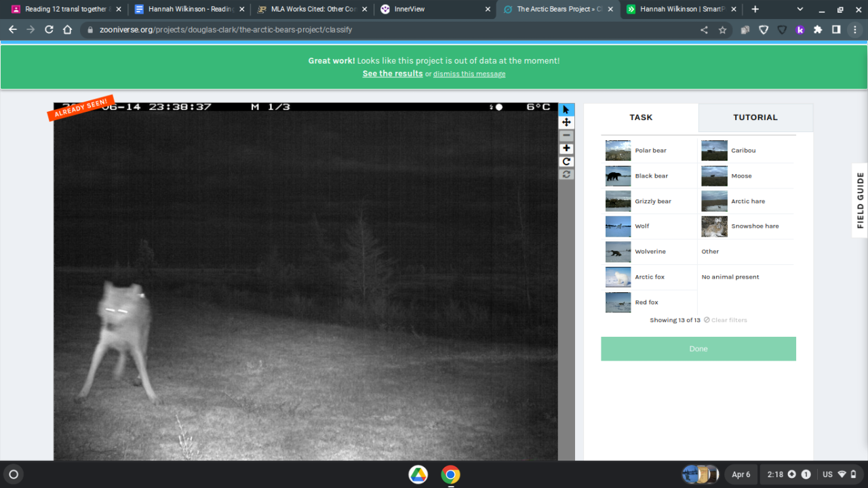Choose Snowshoe hare species
This screenshot has height=488, width=868.
coord(745,226)
